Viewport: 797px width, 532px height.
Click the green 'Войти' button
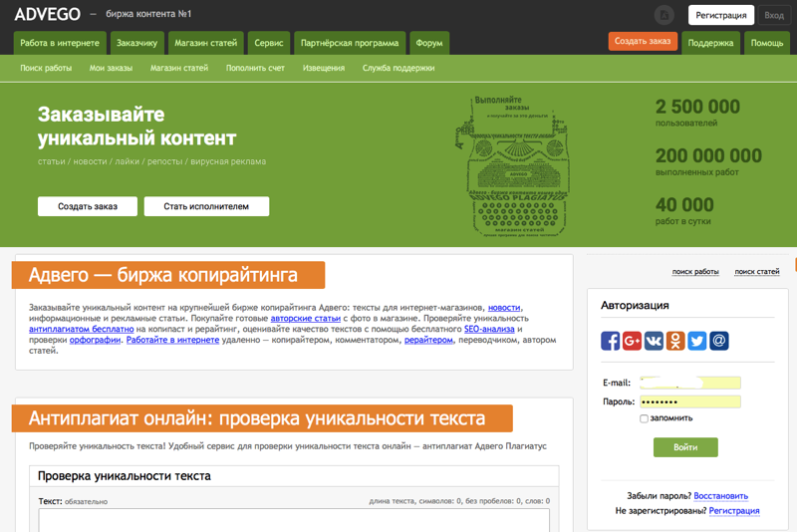pyautogui.click(x=685, y=447)
